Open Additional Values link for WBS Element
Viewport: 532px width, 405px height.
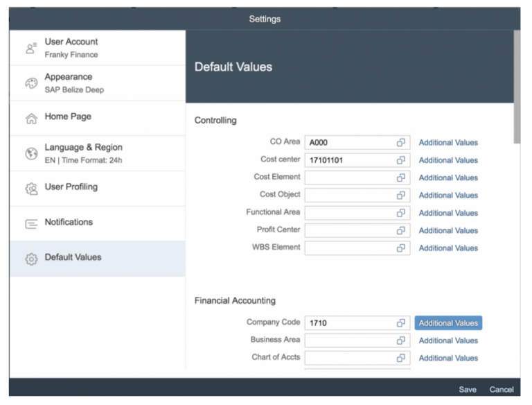coord(448,248)
